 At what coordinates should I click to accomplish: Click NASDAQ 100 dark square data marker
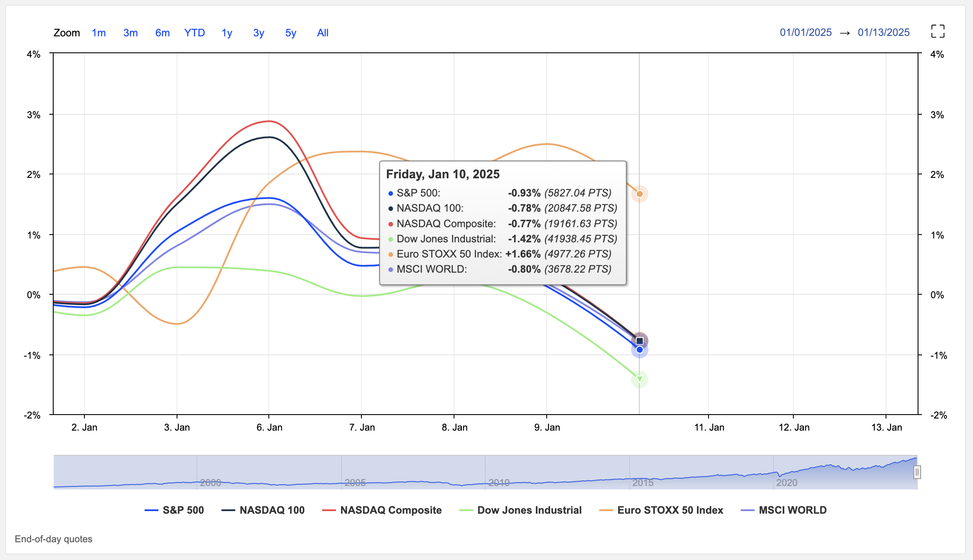[639, 341]
